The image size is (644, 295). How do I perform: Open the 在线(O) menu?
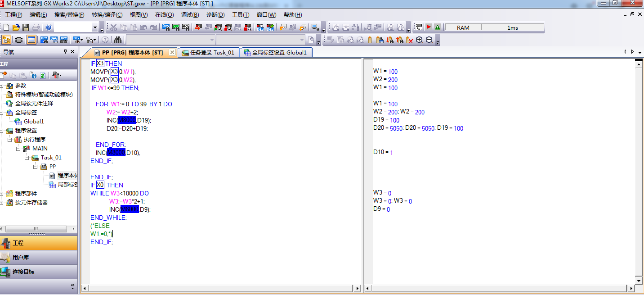[x=164, y=15]
